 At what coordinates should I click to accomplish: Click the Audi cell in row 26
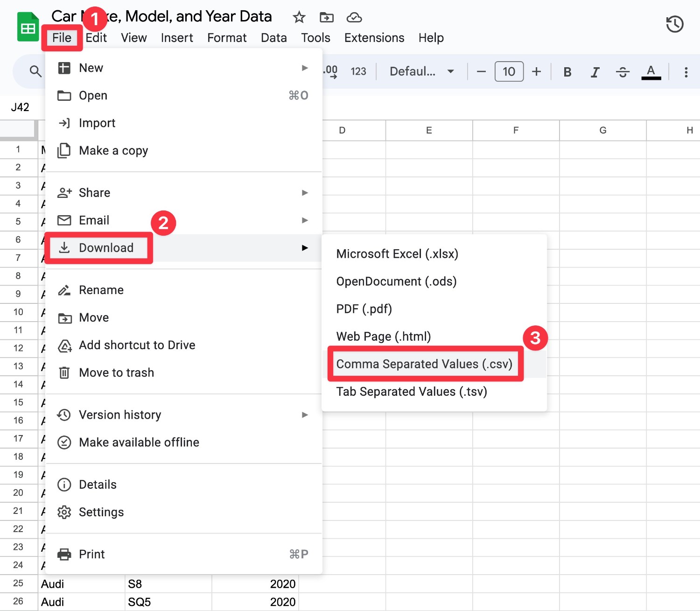pos(81,602)
